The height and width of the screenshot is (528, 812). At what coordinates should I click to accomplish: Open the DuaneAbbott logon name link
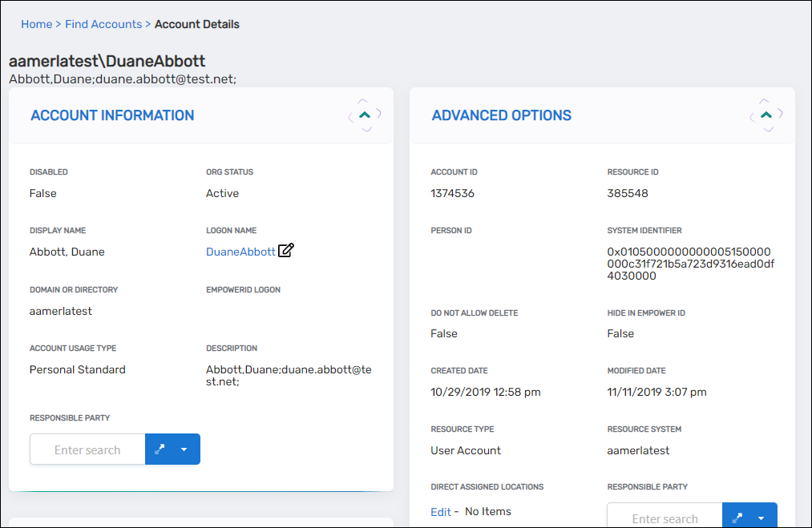(240, 252)
